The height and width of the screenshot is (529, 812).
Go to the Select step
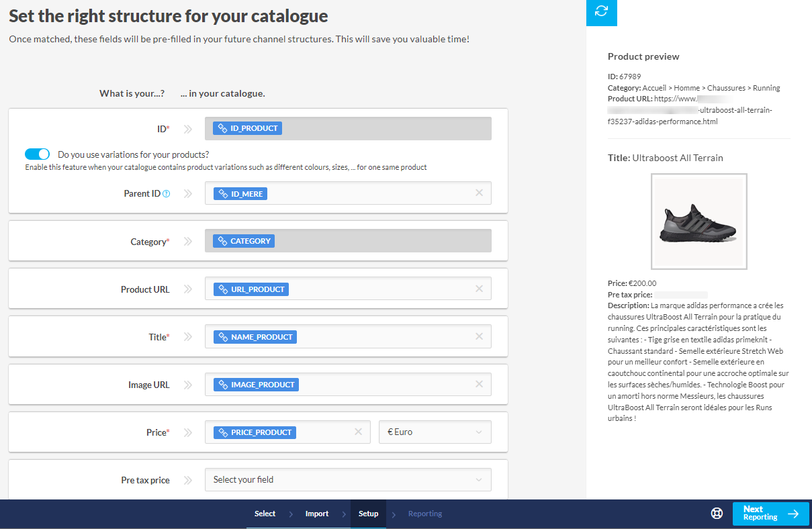click(265, 514)
